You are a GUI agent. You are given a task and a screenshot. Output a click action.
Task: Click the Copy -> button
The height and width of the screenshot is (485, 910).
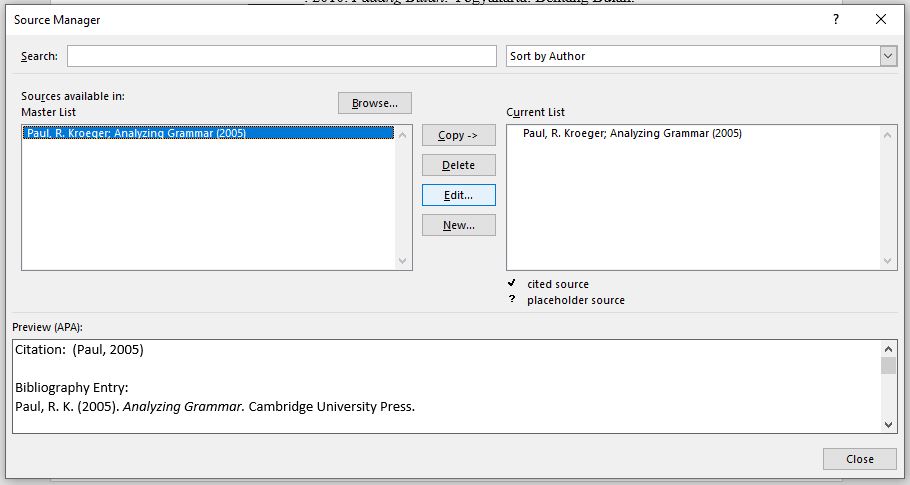point(458,135)
